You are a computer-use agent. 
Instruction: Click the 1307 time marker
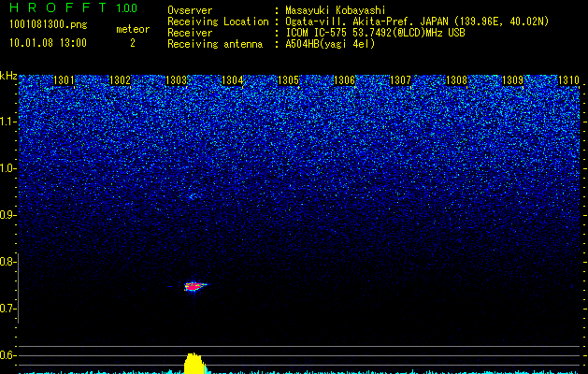click(400, 80)
